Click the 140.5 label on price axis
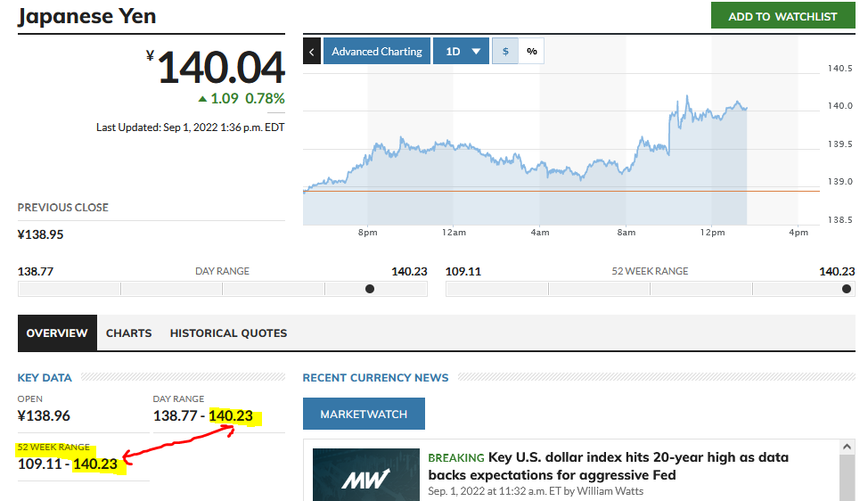This screenshot has width=868, height=501. click(839, 68)
